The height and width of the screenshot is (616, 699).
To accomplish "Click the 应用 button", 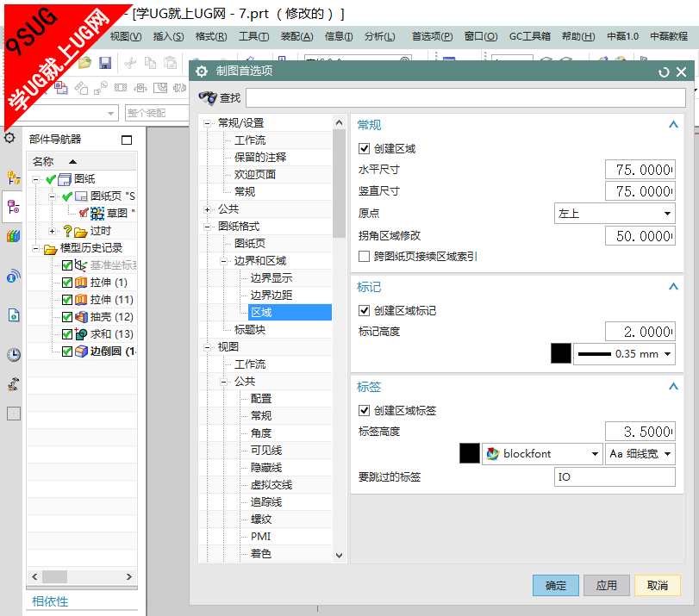I will pyautogui.click(x=606, y=585).
